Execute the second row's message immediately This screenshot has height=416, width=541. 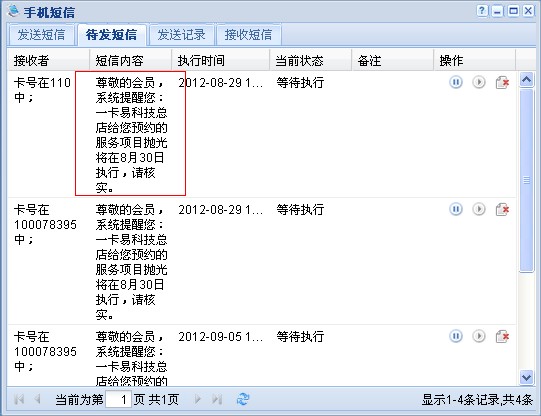coord(479,209)
